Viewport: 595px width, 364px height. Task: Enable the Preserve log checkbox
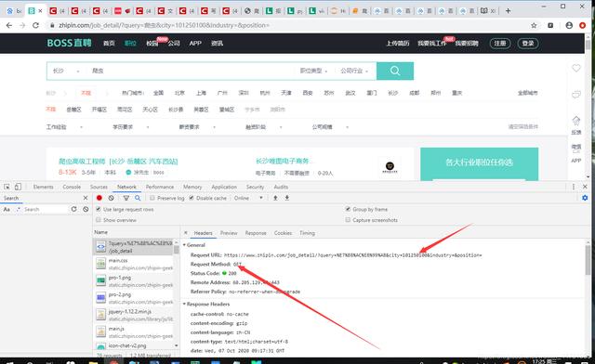152,198
